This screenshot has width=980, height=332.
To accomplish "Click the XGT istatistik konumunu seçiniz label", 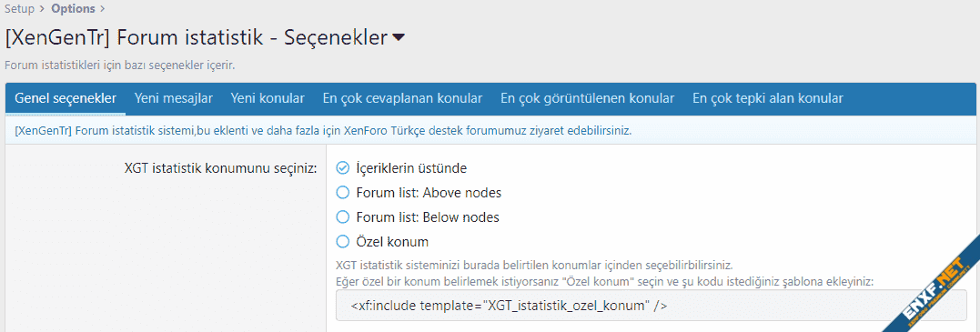I will click(x=220, y=169).
